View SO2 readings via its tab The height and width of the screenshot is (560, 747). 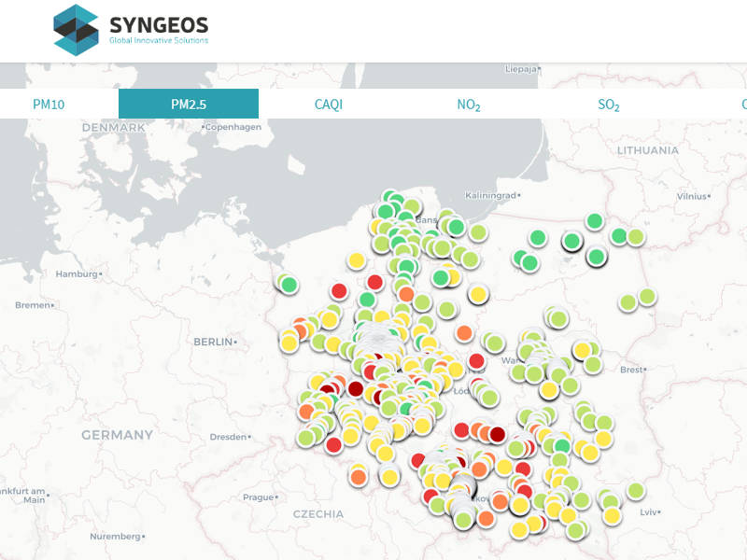pyautogui.click(x=608, y=104)
